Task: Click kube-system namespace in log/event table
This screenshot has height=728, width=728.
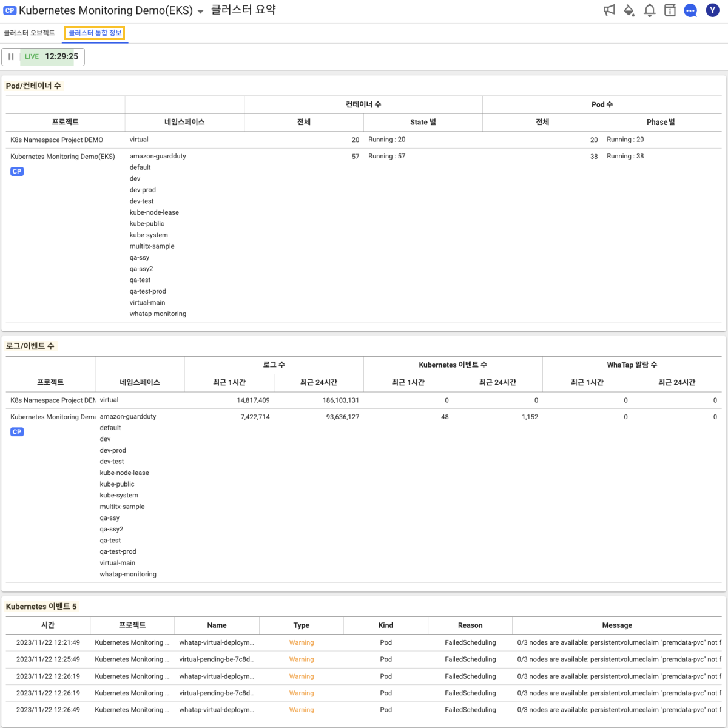Action: click(119, 495)
